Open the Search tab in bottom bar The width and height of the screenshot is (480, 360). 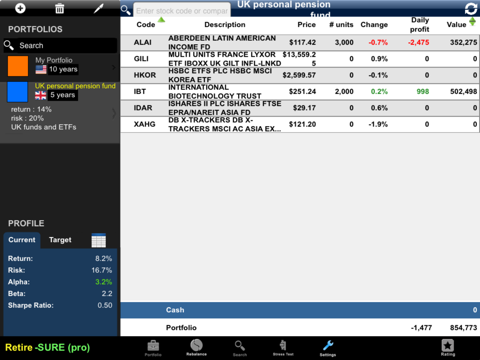(240, 348)
